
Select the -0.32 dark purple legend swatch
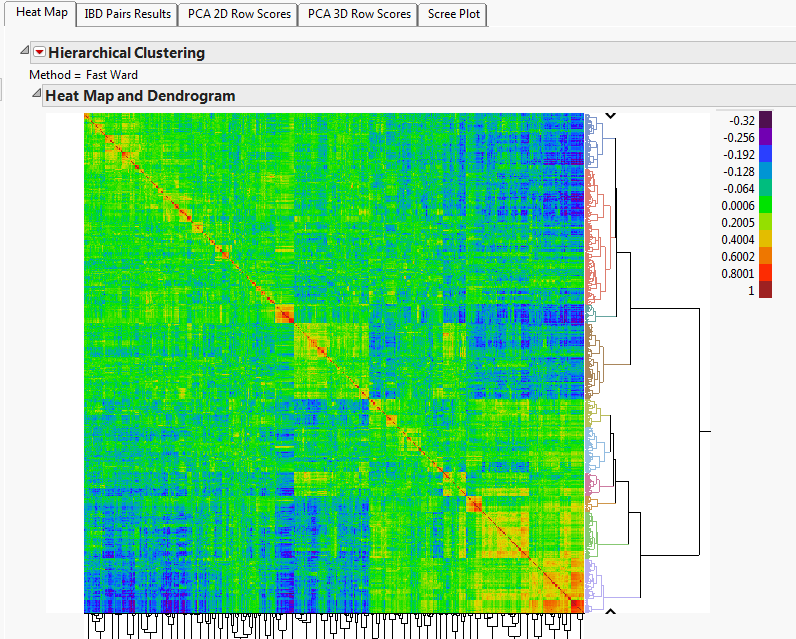click(x=765, y=120)
